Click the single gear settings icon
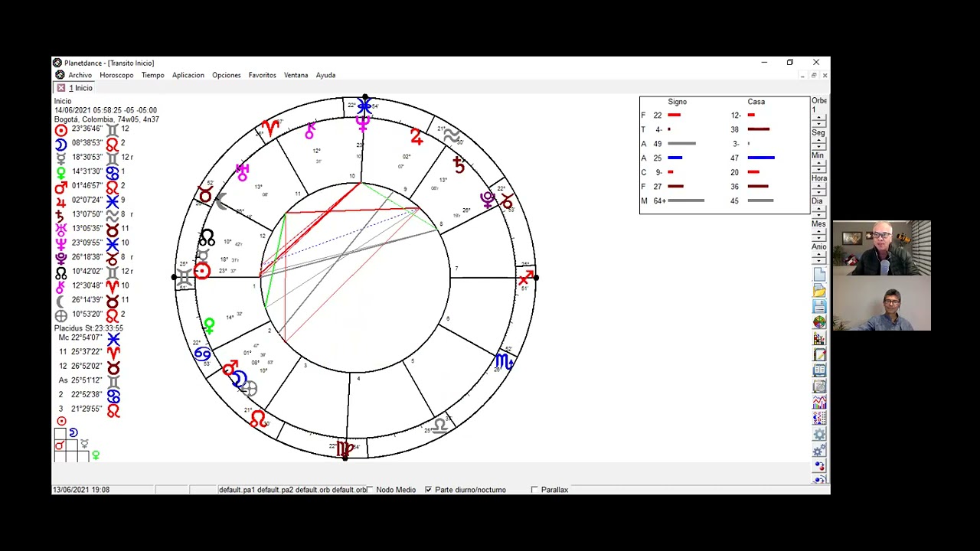Image resolution: width=980 pixels, height=551 pixels. (819, 435)
